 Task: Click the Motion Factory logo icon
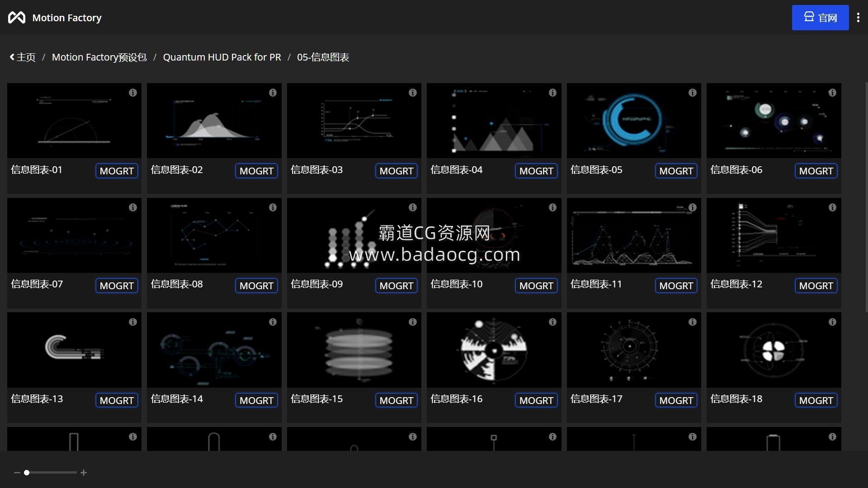coord(17,18)
